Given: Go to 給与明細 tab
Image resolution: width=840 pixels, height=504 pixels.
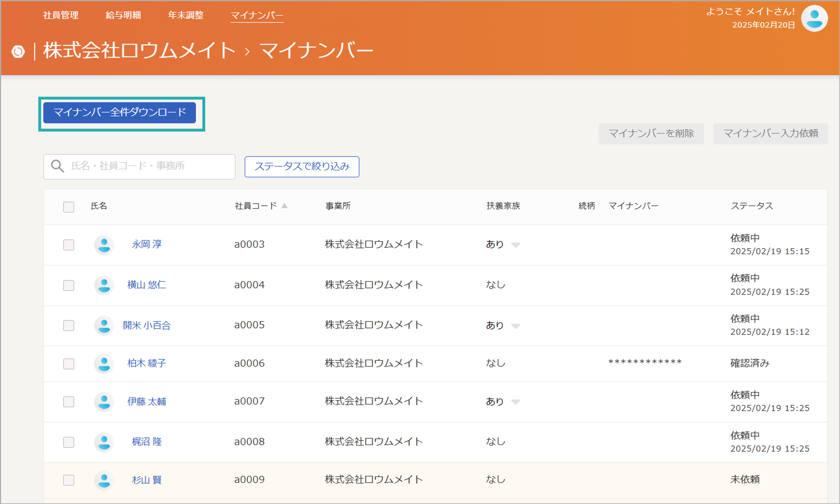Looking at the screenshot, I should 123,15.
